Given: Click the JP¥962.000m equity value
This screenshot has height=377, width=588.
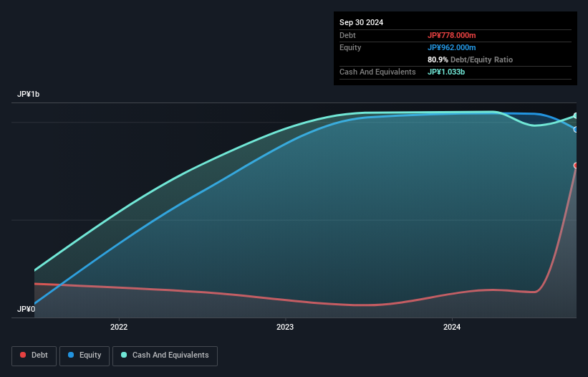Looking at the screenshot, I should point(451,47).
